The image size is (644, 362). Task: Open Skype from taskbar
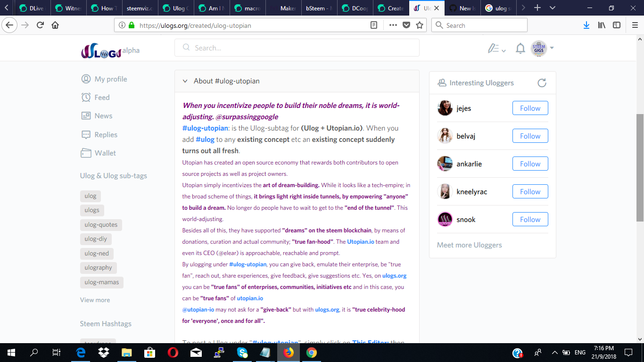[x=242, y=352]
